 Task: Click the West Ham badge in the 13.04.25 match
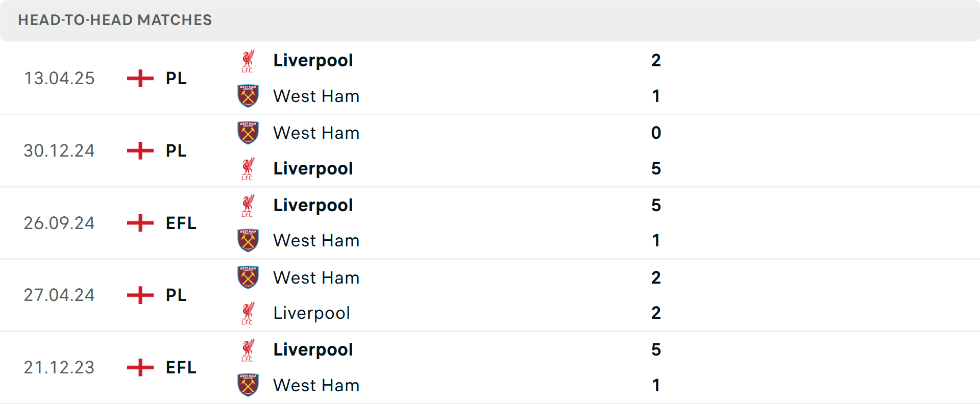point(249,96)
